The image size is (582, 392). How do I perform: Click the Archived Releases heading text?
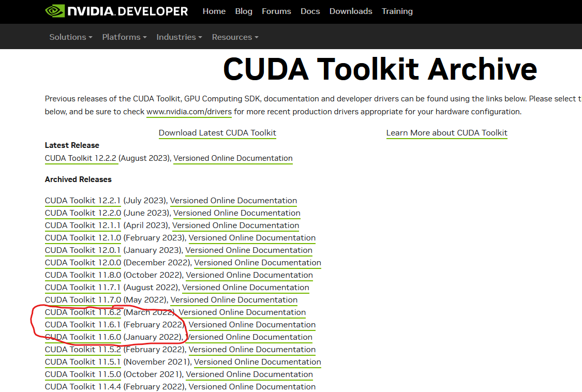pyautogui.click(x=78, y=179)
